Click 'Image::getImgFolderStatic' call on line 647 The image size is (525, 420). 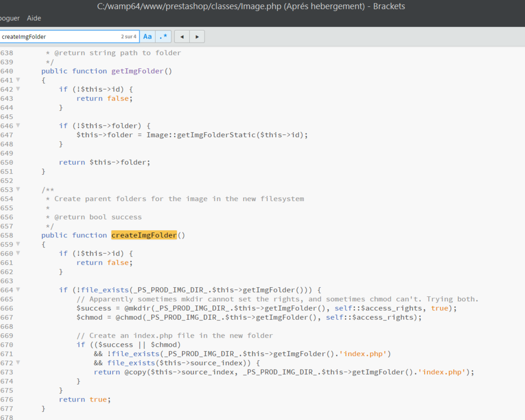tap(201, 135)
